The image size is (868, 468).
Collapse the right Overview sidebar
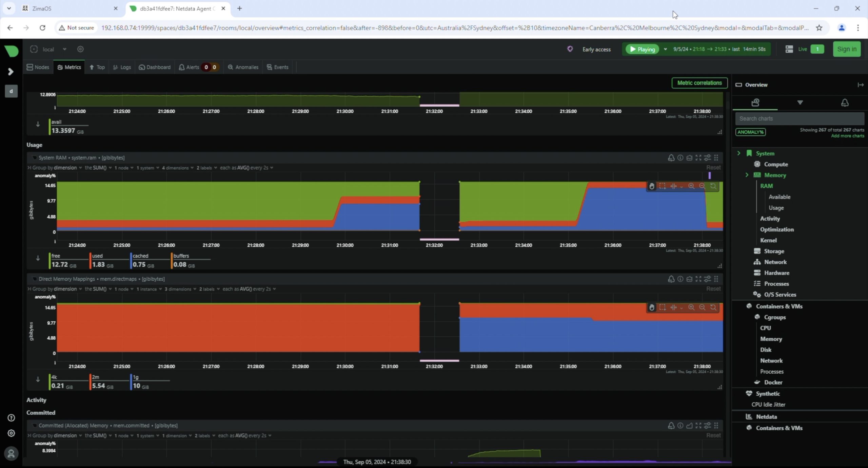coord(860,85)
